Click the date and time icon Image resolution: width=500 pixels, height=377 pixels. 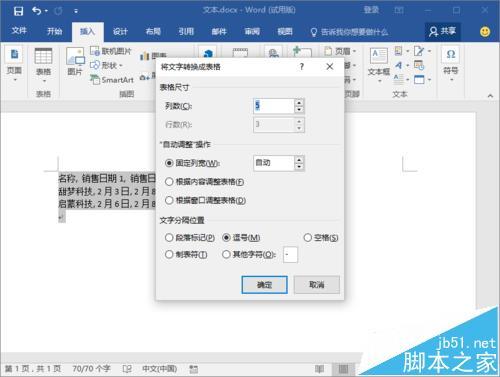(x=419, y=65)
